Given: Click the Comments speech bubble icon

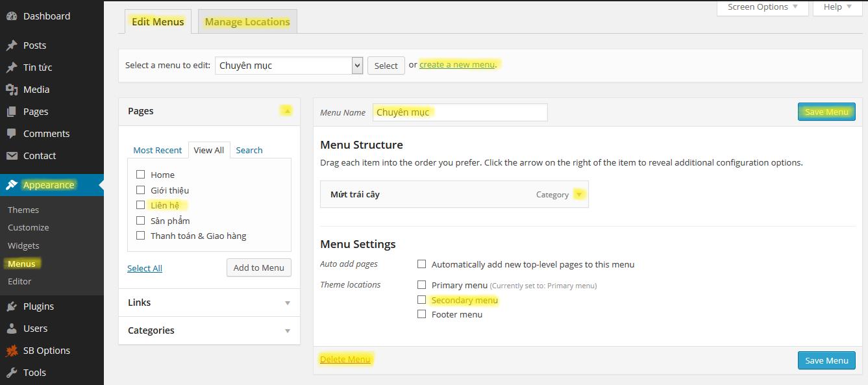Looking at the screenshot, I should click(12, 134).
